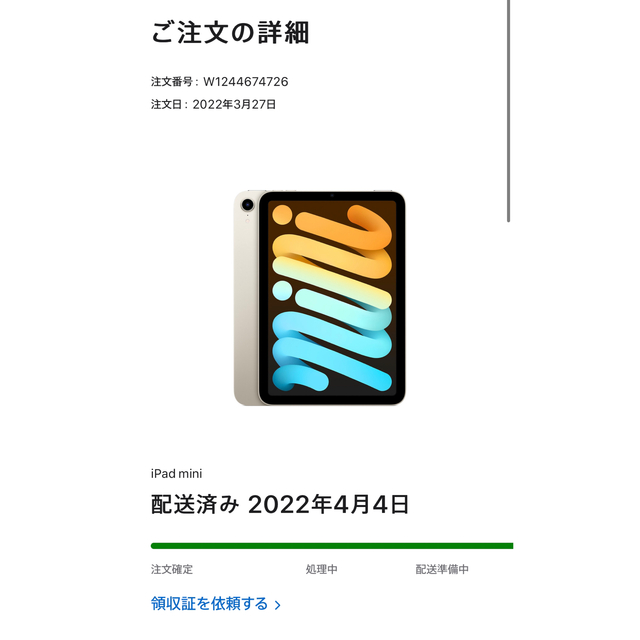Click the 注文番号 label text

click(x=172, y=82)
